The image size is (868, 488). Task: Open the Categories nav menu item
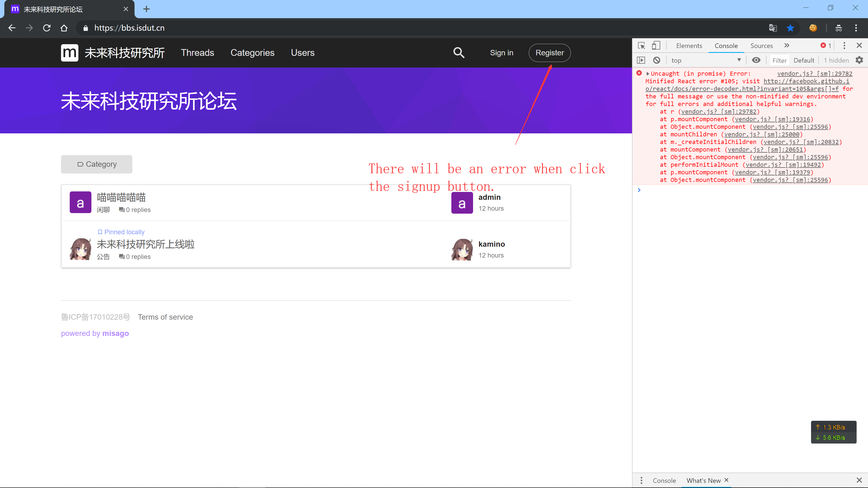tap(252, 53)
